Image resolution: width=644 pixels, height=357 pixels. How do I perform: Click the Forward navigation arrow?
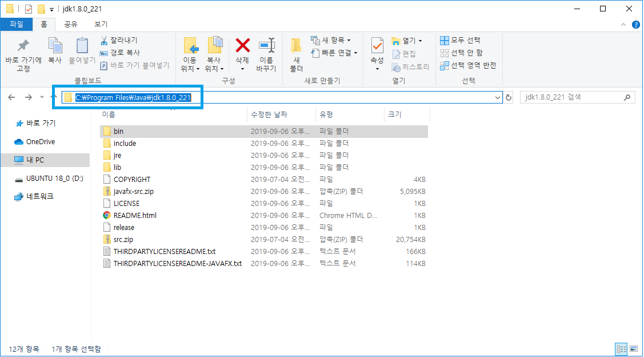pyautogui.click(x=29, y=97)
